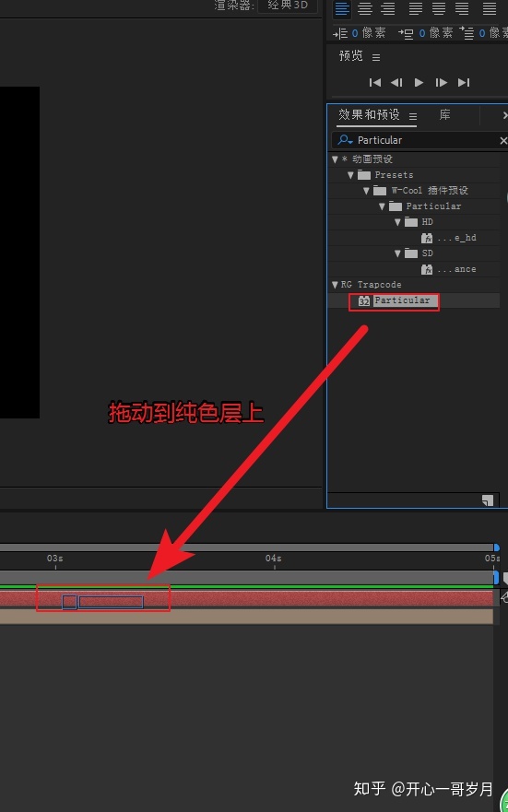Play the composition preview
Viewport: 508px width, 812px height.
tap(419, 82)
